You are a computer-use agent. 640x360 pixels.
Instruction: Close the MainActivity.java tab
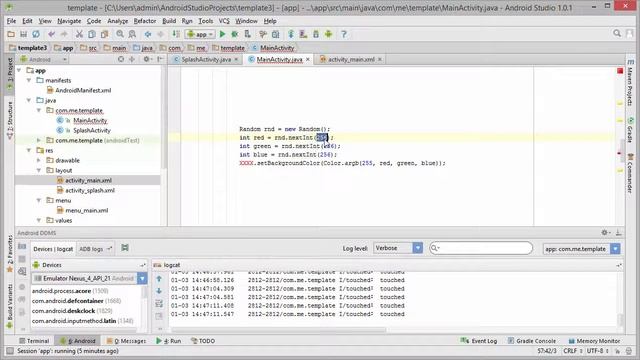pyautogui.click(x=308, y=60)
